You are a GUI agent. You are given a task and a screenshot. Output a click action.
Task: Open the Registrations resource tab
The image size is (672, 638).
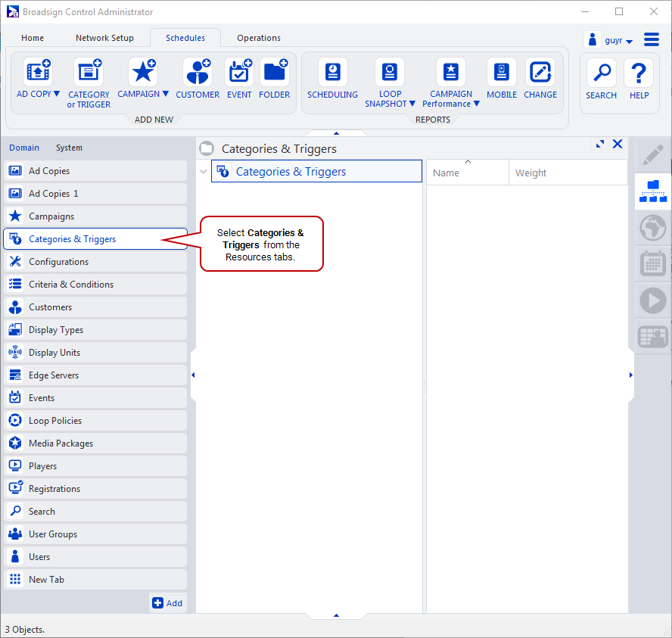pos(95,489)
